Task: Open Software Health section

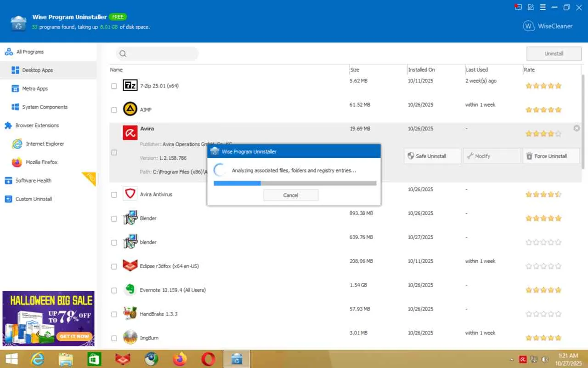Action: (48, 181)
